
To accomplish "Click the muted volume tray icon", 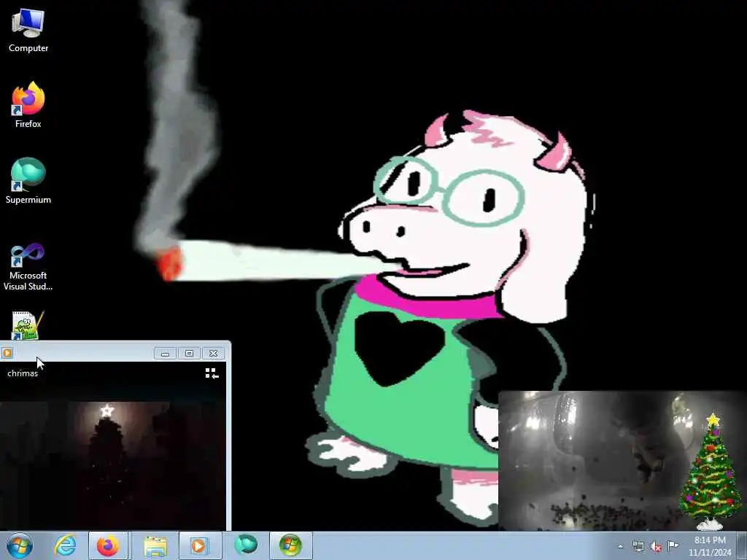I will pyautogui.click(x=656, y=546).
